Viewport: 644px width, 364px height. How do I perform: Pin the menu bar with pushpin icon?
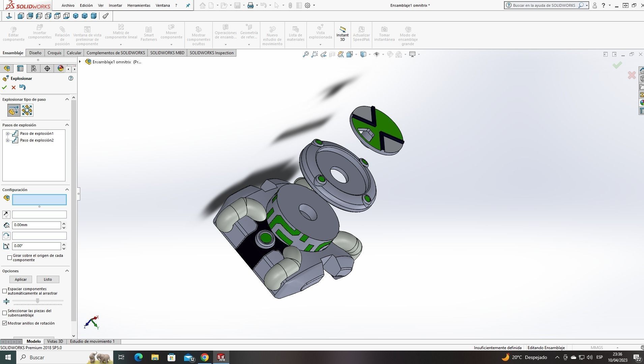click(188, 5)
